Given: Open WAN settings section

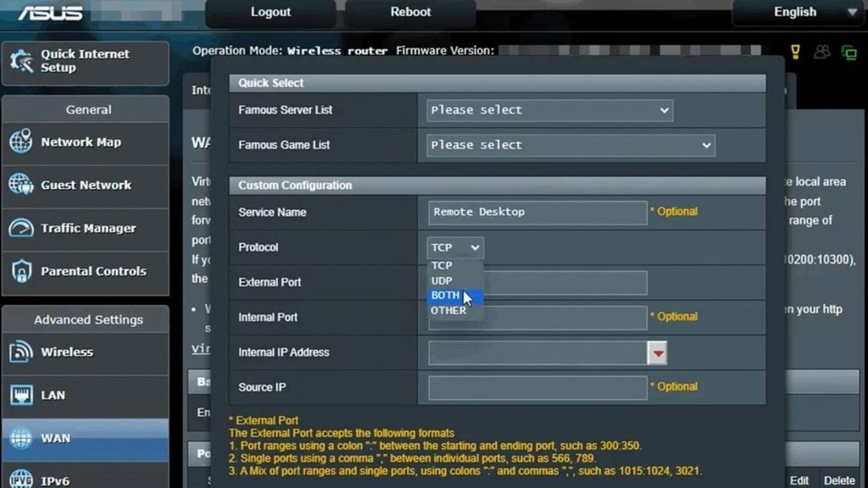Looking at the screenshot, I should [x=86, y=439].
